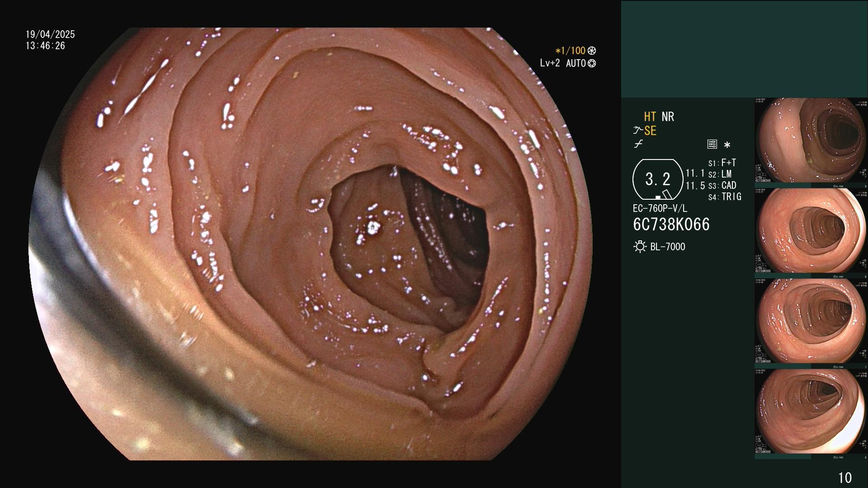The image size is (868, 488).
Task: Click the main live endoscopic view
Action: [310, 244]
